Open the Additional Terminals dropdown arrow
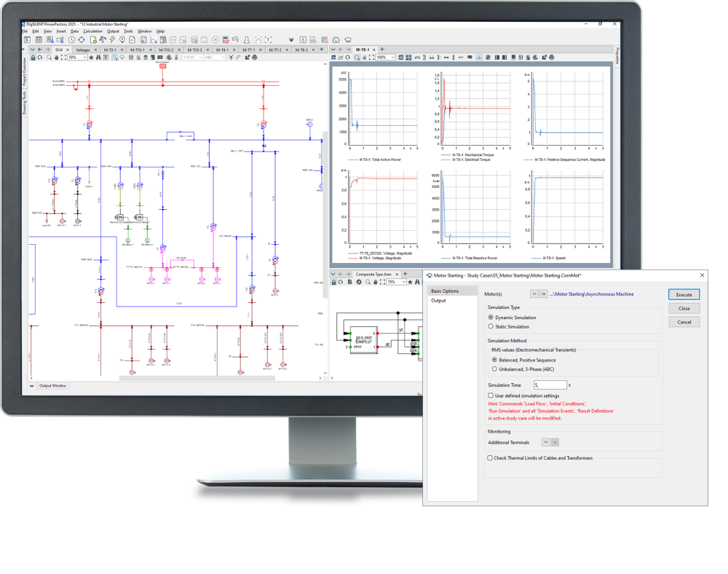 (x=546, y=443)
